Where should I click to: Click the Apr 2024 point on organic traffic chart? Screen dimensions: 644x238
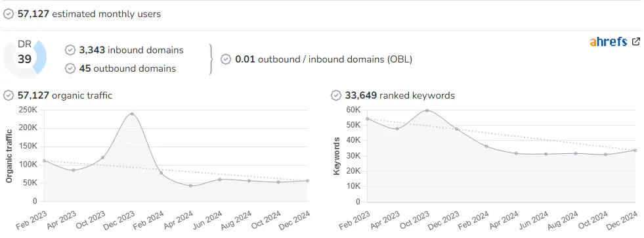point(190,185)
